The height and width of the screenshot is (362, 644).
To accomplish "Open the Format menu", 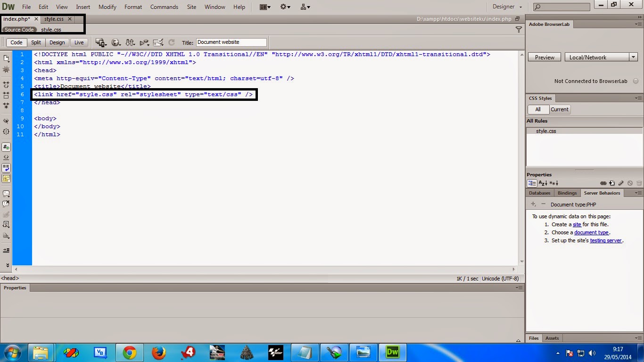I will pyautogui.click(x=133, y=7).
